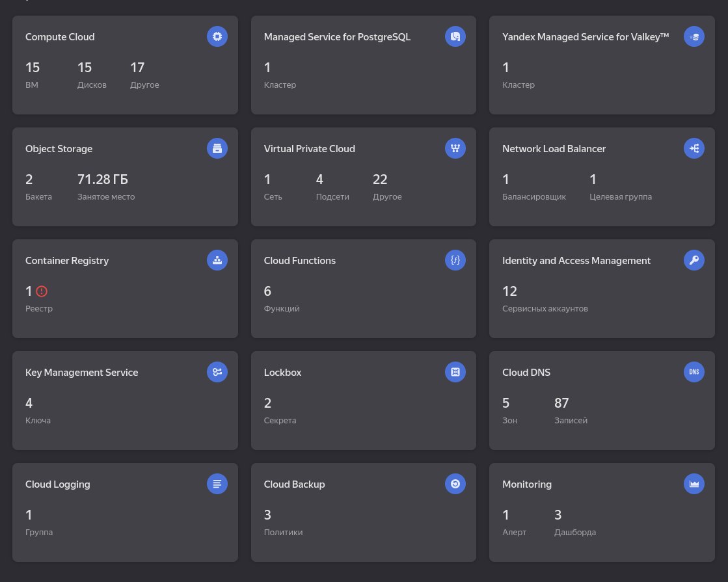
Task: Click the 12 Сервисных аккаунтов count
Action: point(545,298)
